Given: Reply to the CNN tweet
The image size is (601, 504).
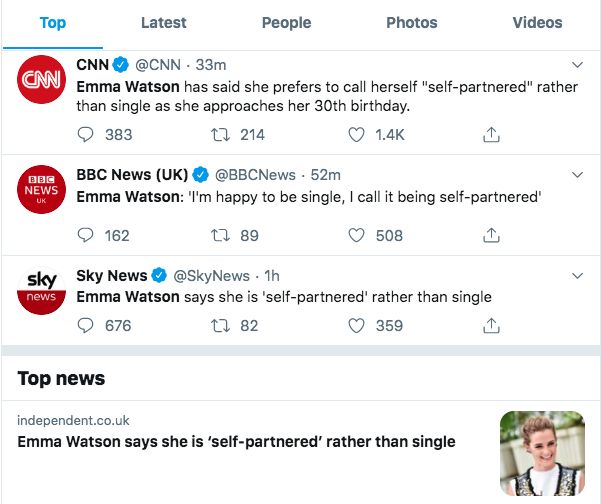Looking at the screenshot, I should (x=85, y=134).
